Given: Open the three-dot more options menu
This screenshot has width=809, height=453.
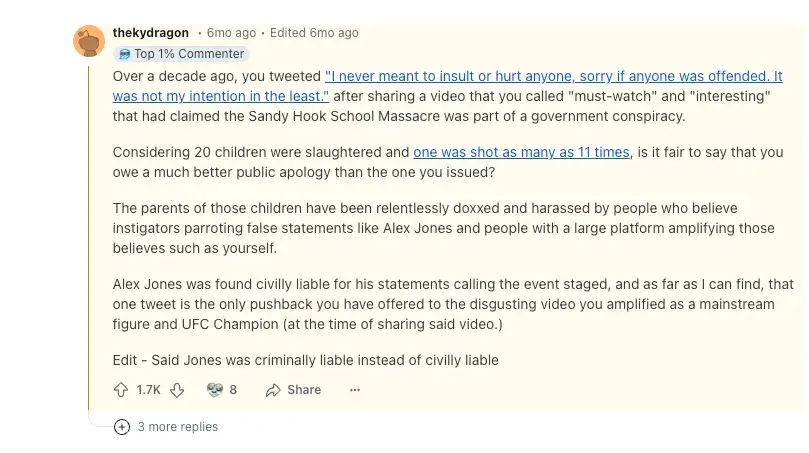Looking at the screenshot, I should point(355,390).
